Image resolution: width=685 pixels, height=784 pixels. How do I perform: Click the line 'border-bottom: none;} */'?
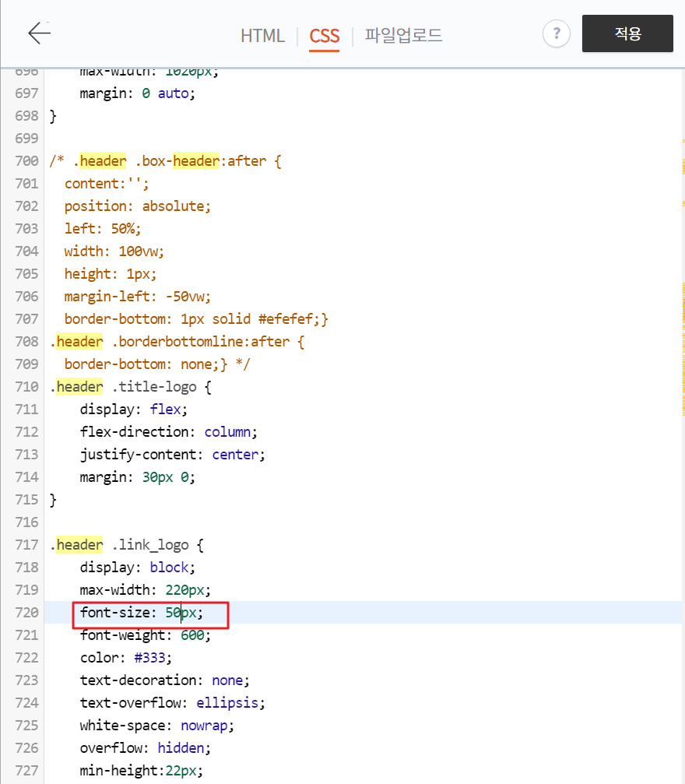tap(157, 364)
